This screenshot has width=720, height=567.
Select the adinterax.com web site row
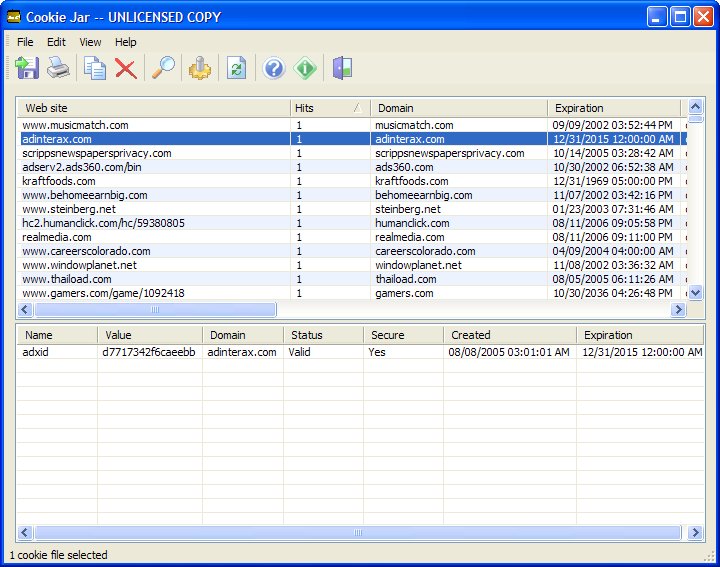[x=352, y=139]
